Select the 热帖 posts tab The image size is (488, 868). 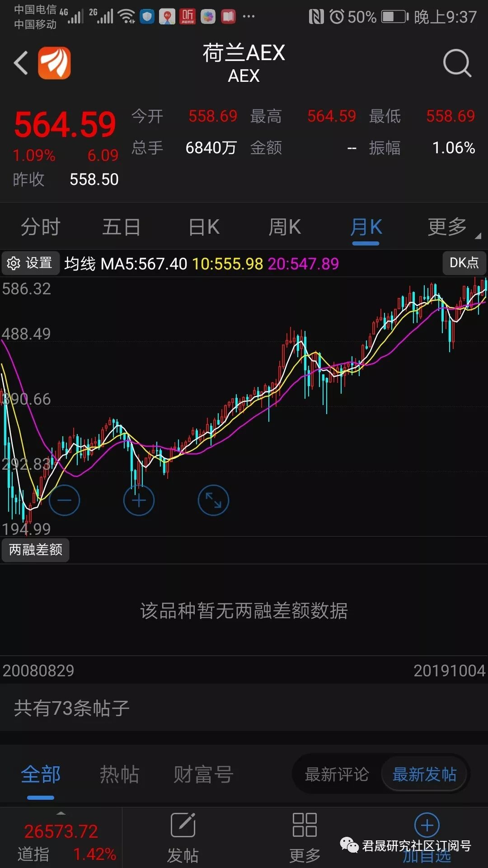tap(119, 774)
